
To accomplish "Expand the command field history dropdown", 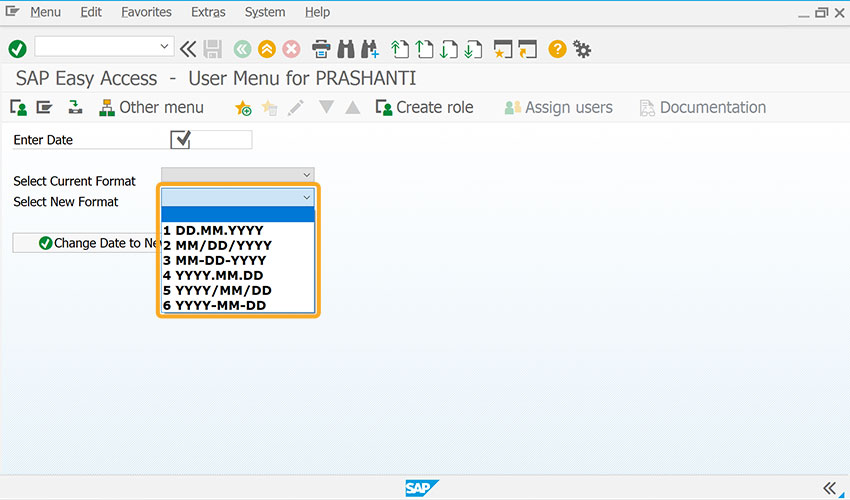I will [164, 47].
